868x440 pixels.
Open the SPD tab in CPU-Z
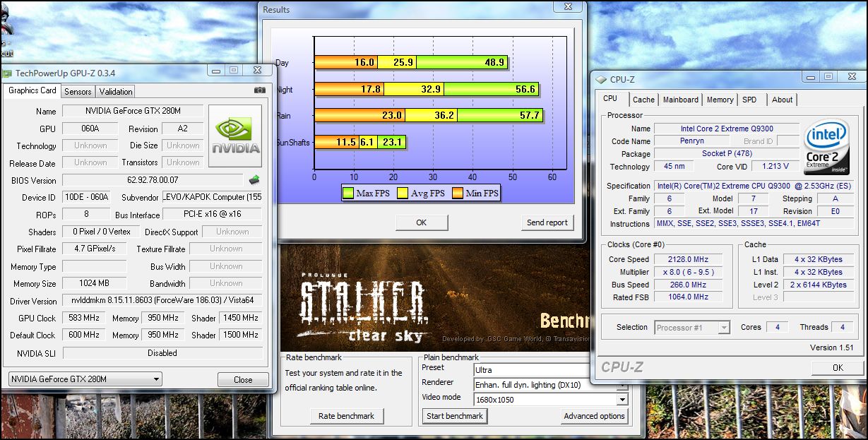tap(749, 100)
